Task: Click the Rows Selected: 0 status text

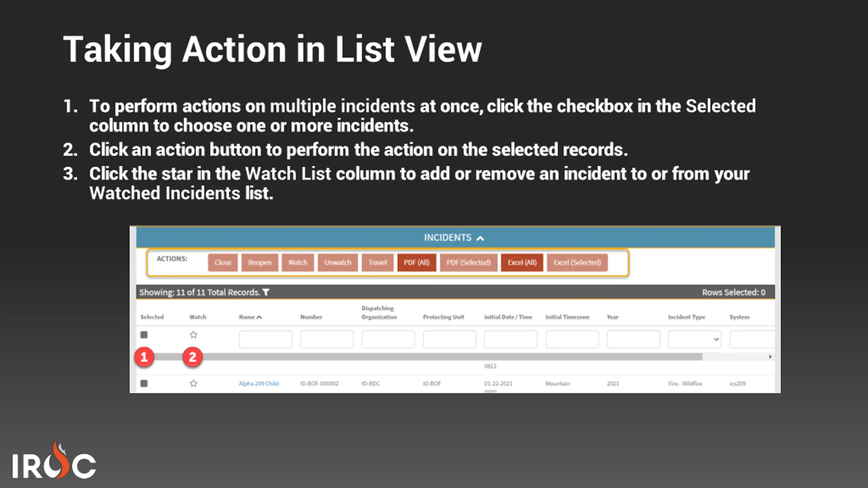Action: (734, 292)
